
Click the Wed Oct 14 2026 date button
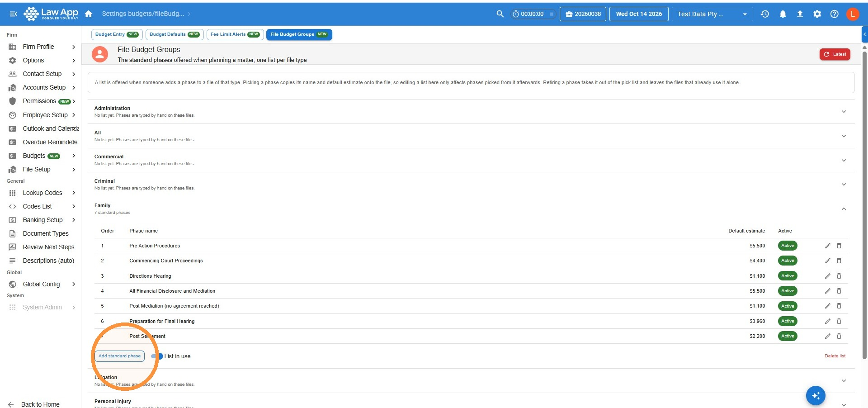(639, 14)
